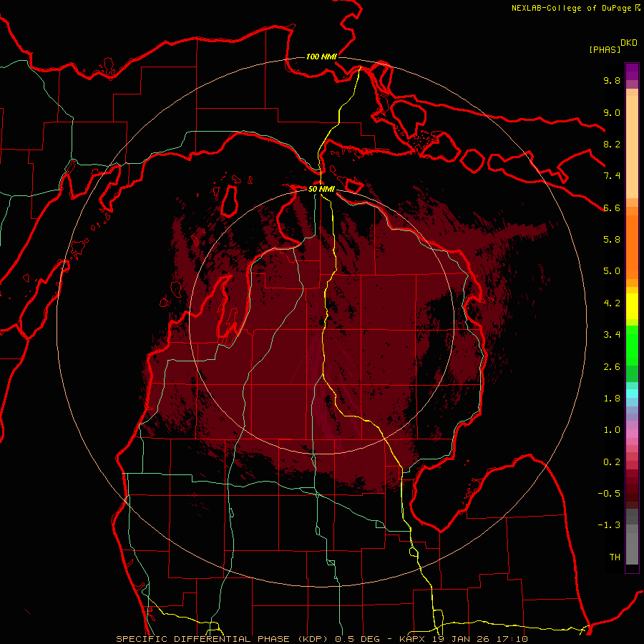Pick the pale peach segment near 8.2
Viewport: 644px width, 644px height.
point(632,147)
